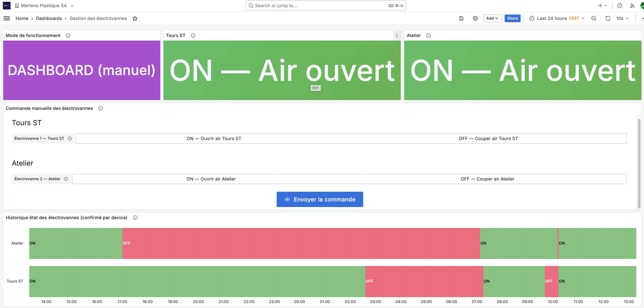The height and width of the screenshot is (308, 644).
Task: Click the Tours ST last ON segment
Action: 597,281
